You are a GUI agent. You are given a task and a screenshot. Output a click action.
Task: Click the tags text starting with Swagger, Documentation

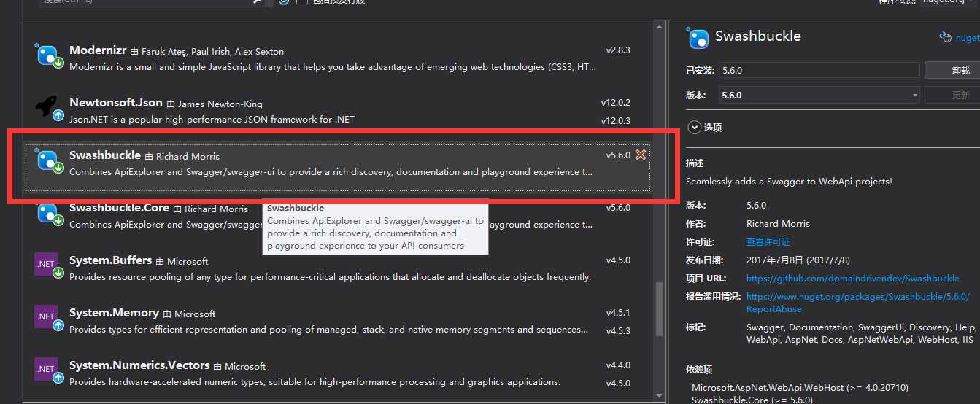tap(860, 333)
